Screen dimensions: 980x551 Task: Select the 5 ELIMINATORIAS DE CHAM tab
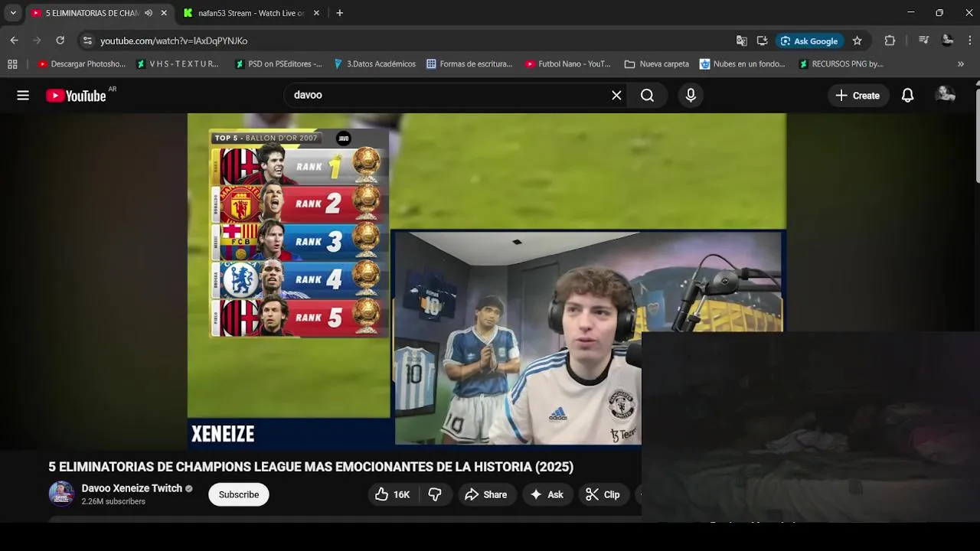(93, 13)
